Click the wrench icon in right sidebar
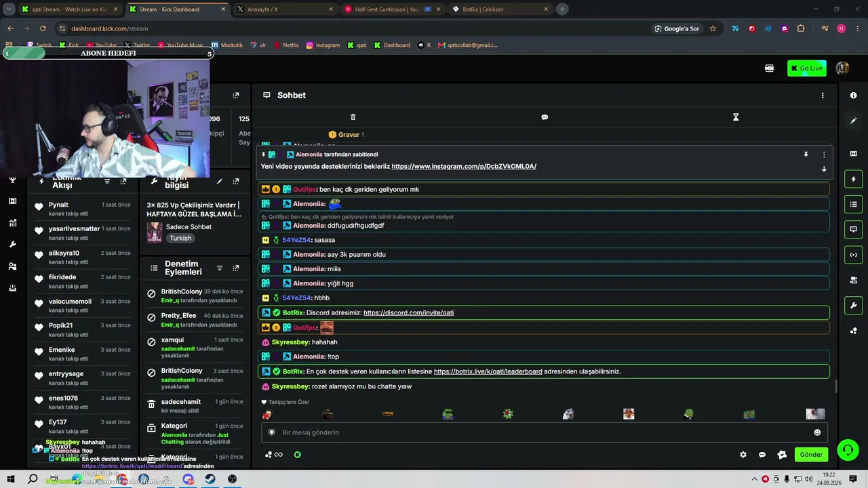Screen dimensions: 868x488 tap(853, 306)
